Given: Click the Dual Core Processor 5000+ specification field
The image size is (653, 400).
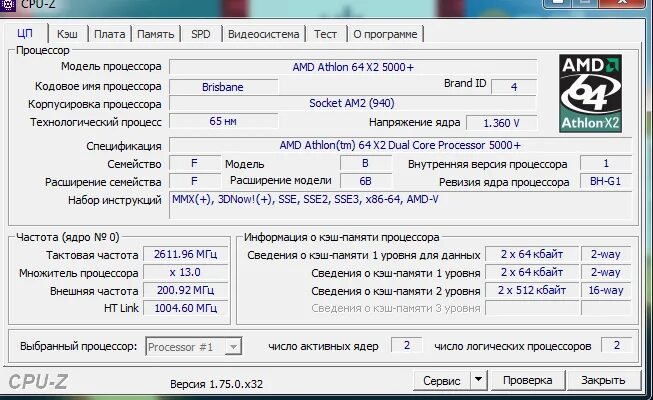Looking at the screenshot, I should 400,145.
